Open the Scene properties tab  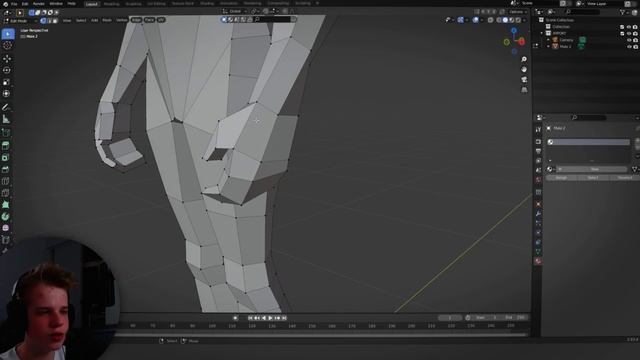click(538, 170)
